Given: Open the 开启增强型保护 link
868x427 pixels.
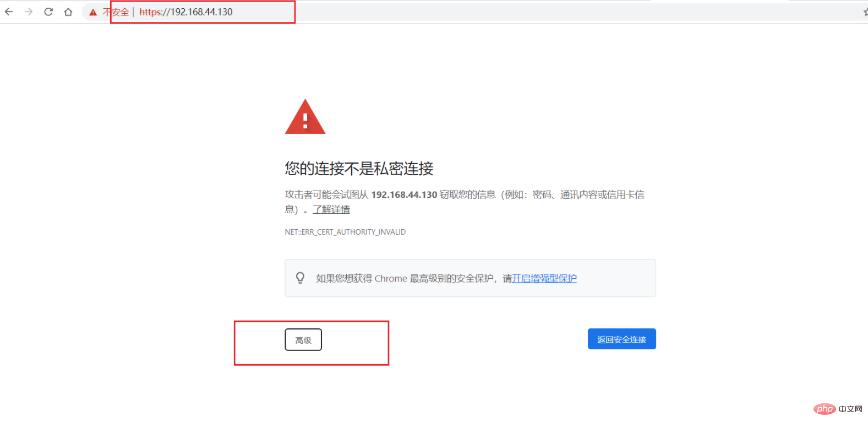Looking at the screenshot, I should pyautogui.click(x=544, y=278).
